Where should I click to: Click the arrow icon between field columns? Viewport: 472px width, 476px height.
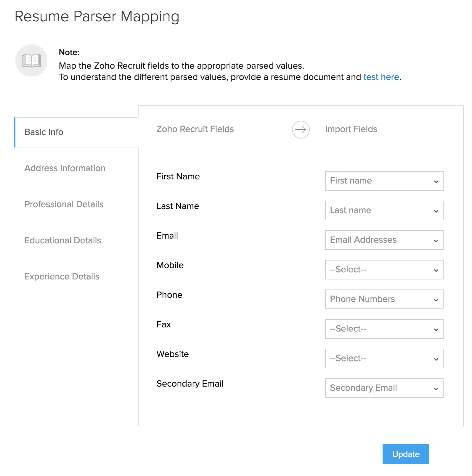[x=301, y=129]
